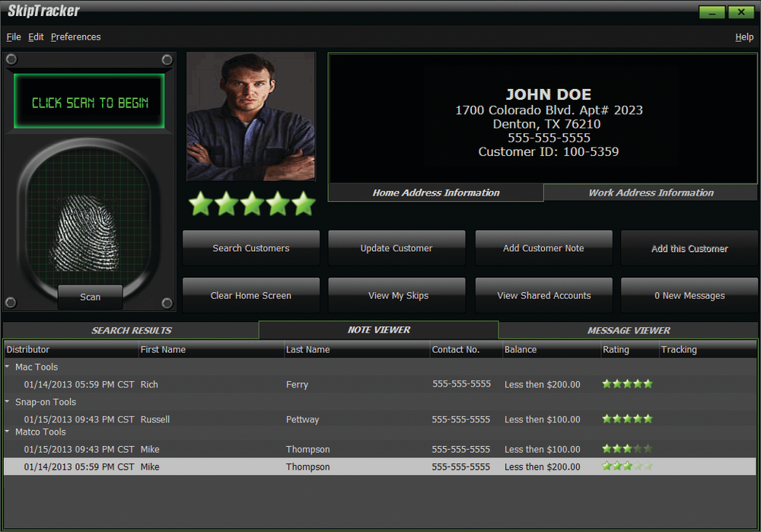Image resolution: width=761 pixels, height=532 pixels.
Task: Click Russell Pettway's five-star rating
Action: pyautogui.click(x=626, y=419)
